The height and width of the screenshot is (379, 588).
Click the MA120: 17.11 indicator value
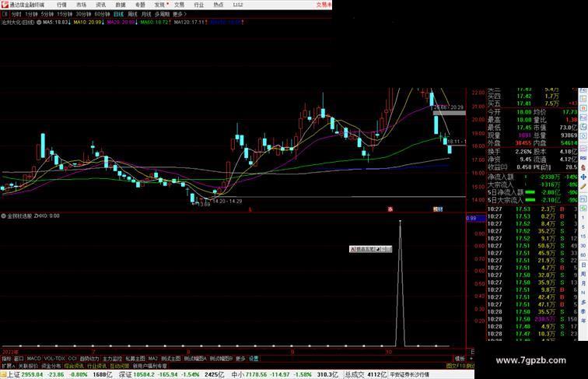[191, 23]
